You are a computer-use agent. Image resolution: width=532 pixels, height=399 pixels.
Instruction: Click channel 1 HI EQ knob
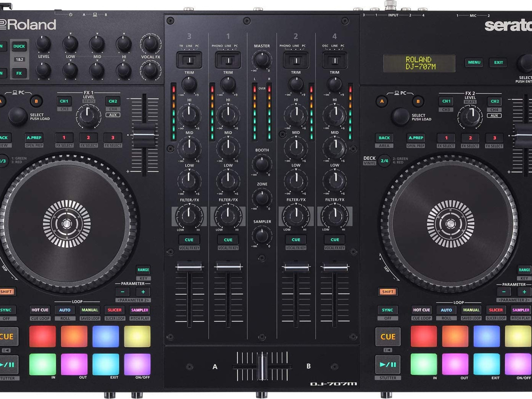228,115
